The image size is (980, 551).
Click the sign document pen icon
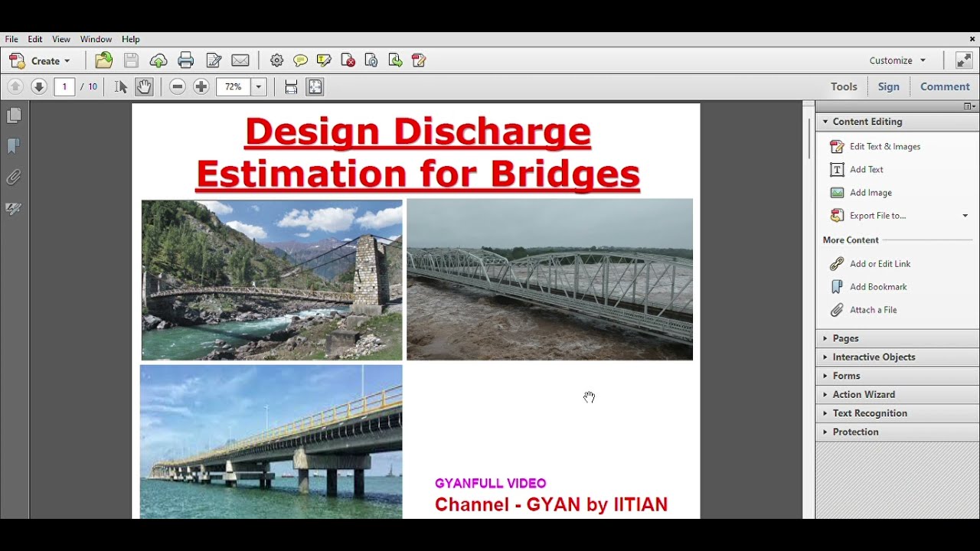click(x=214, y=60)
